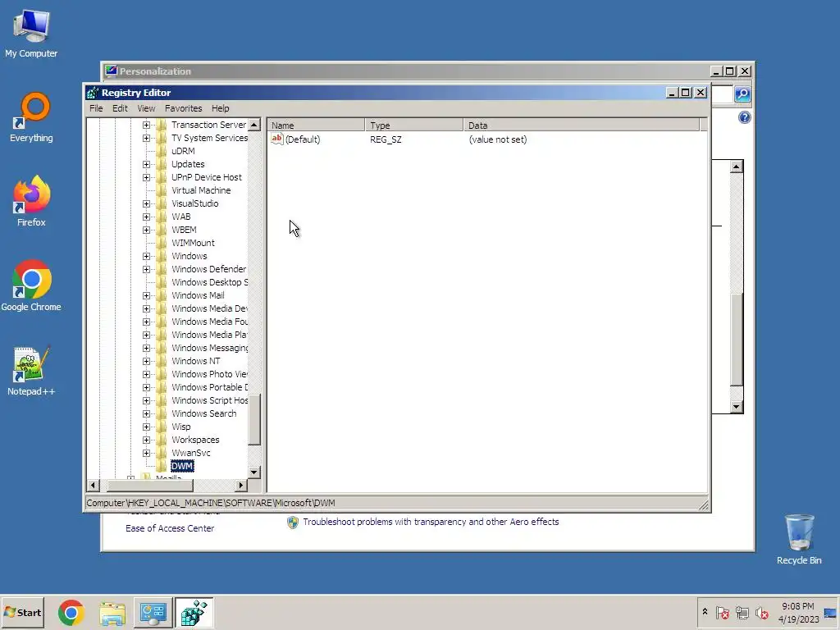Expand the Windows NT key
This screenshot has width=840, height=630.
146,361
